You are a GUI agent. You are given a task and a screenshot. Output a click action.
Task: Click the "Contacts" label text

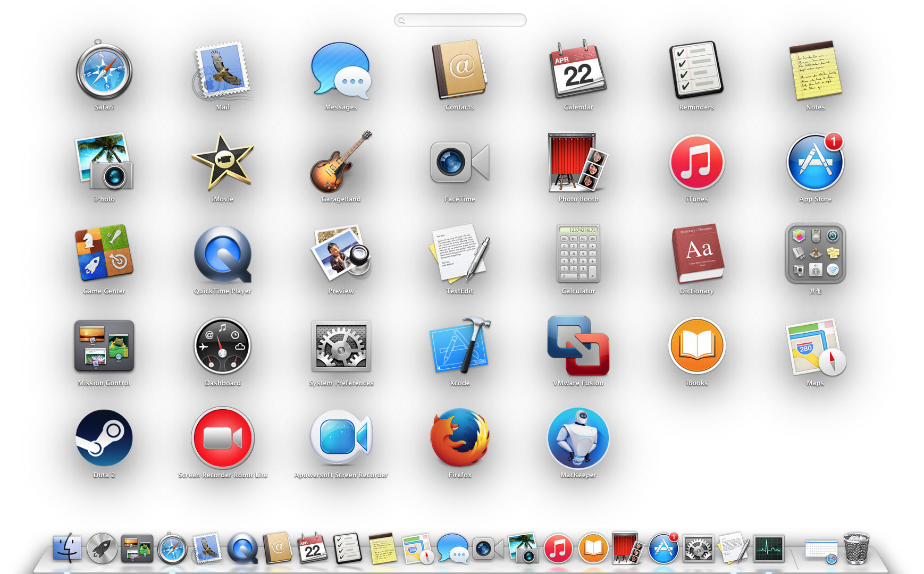click(x=460, y=107)
